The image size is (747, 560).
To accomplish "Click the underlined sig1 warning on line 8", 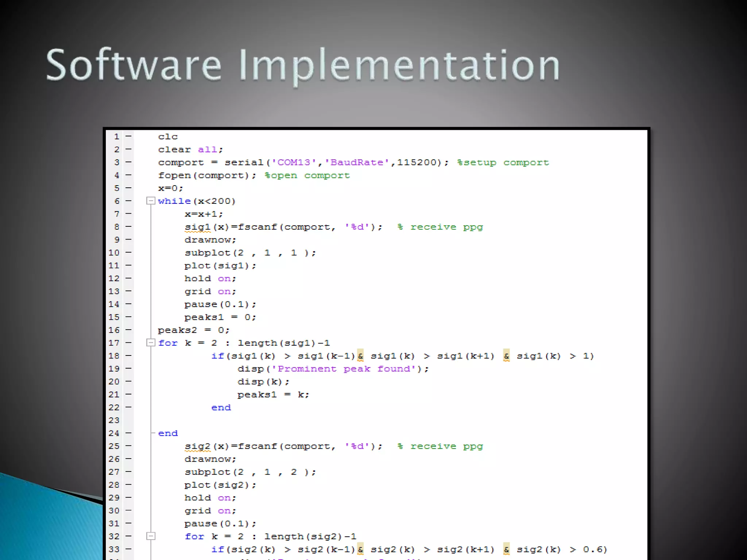I will [198, 227].
